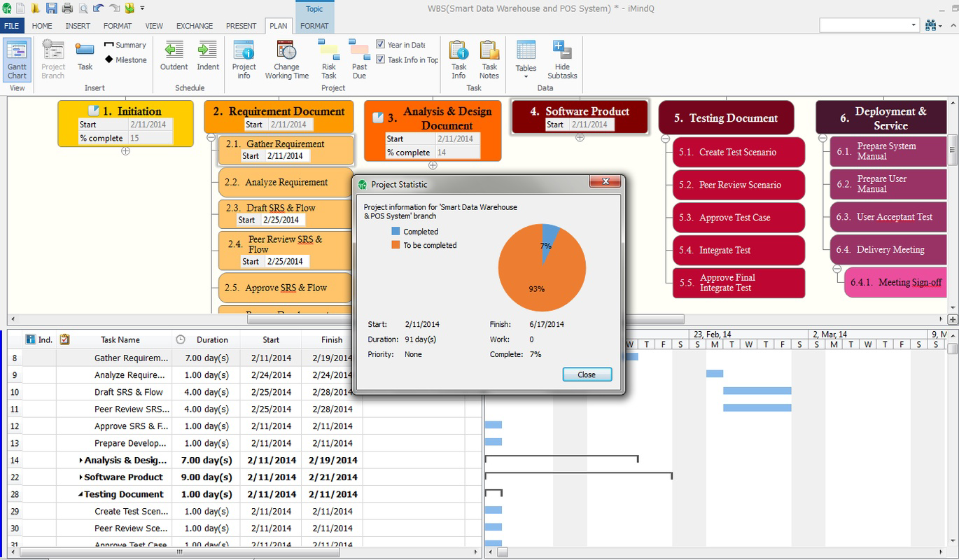Screen dimensions: 959x560
Task: Redo action in quick access toolbar
Action: pos(114,8)
